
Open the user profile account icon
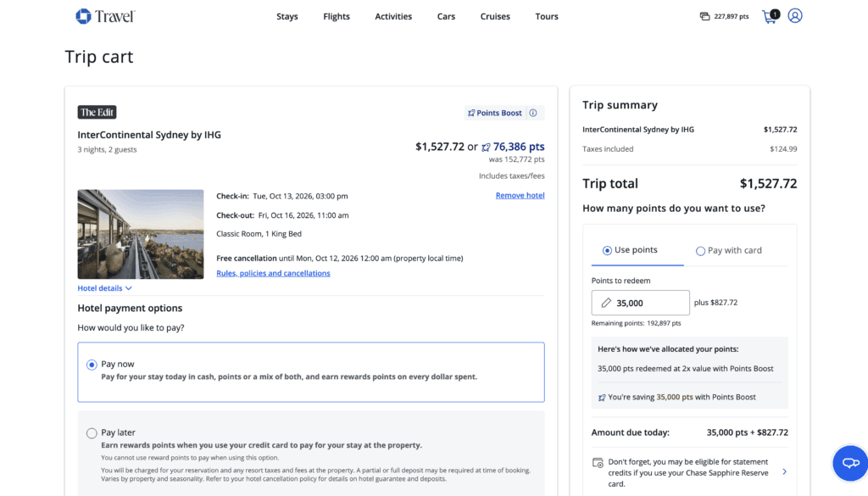795,16
